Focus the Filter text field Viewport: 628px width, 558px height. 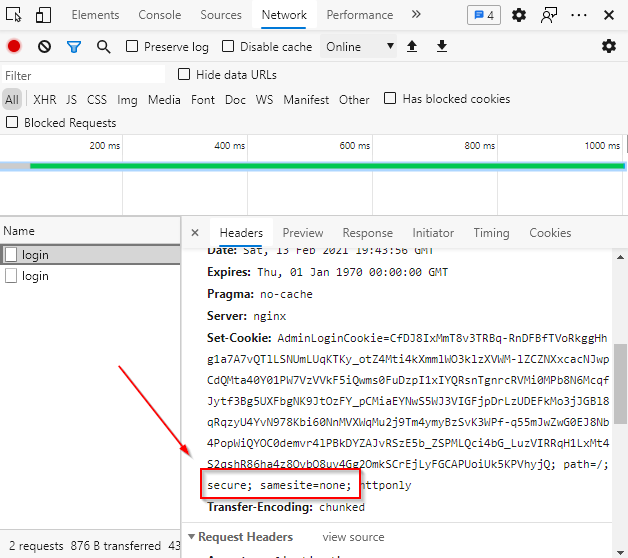(x=83, y=75)
